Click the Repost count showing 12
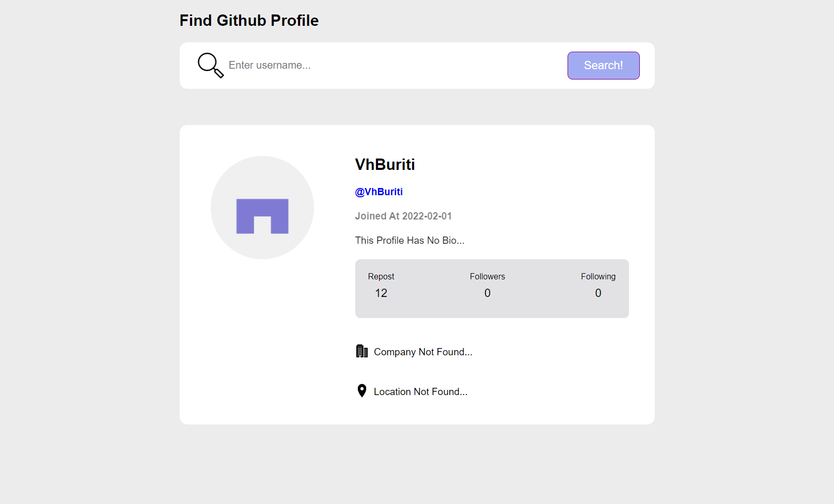 point(381,293)
